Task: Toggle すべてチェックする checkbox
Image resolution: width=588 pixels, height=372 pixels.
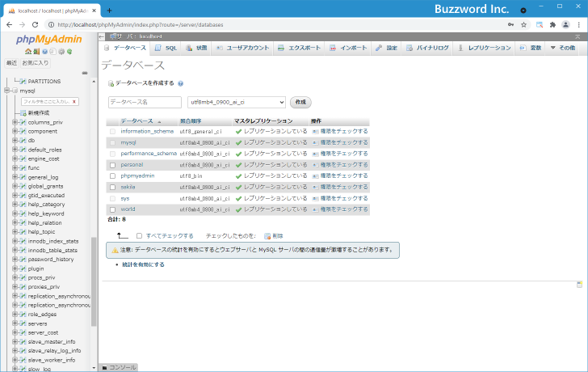Action: tap(139, 236)
